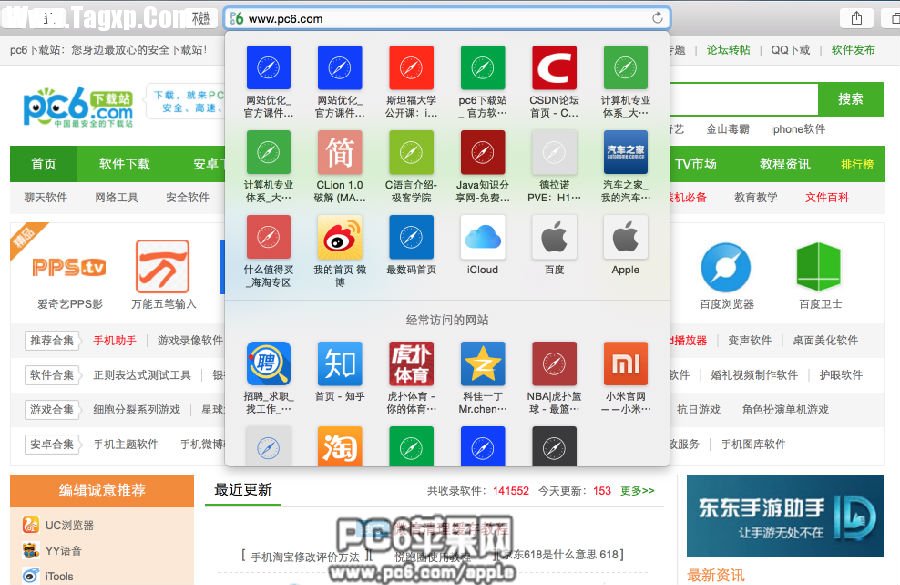This screenshot has height=585, width=900.
Task: Open the 婚礼视频制作软件 link
Action: 754,375
